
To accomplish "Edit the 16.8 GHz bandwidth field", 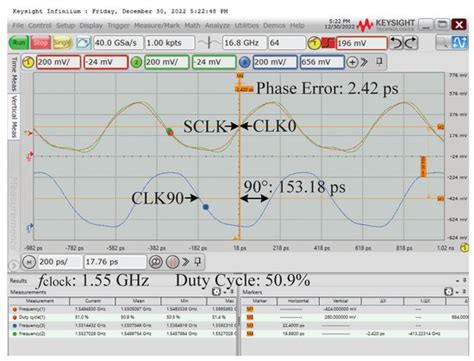I will (x=244, y=43).
